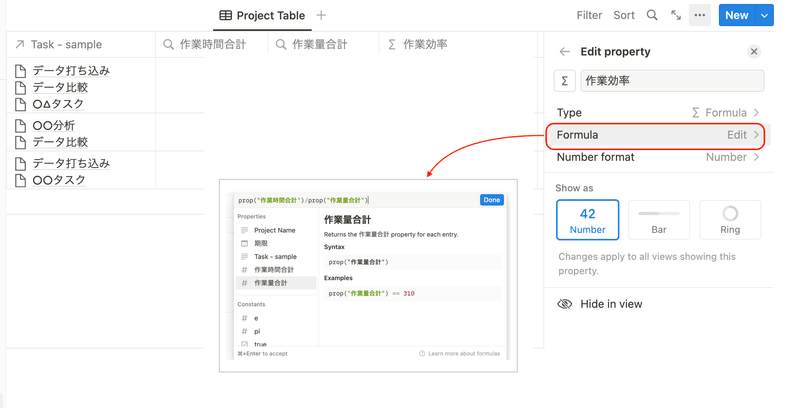Viewport: 800px width, 408px height.
Task: Open the OO分析 page icon
Action: coord(20,125)
